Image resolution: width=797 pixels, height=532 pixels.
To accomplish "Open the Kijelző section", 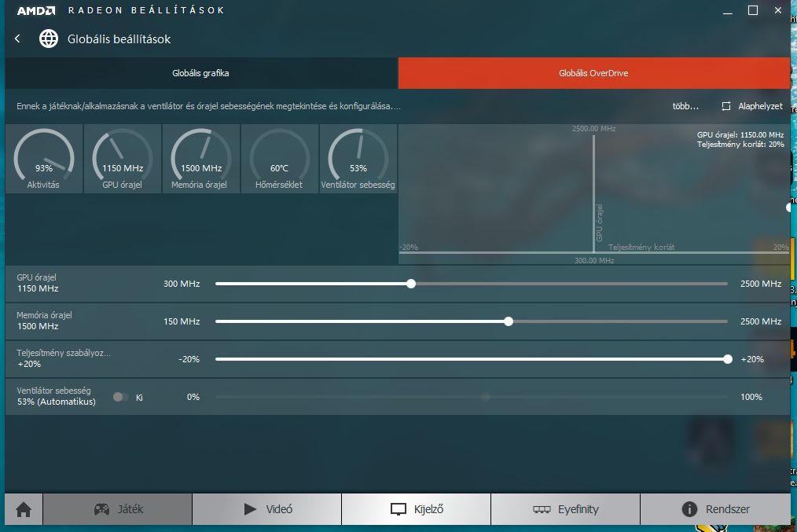I will (x=417, y=509).
